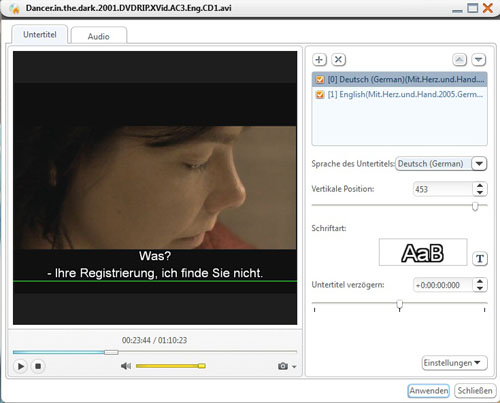Image resolution: width=500 pixels, height=403 pixels.
Task: Open the Einstellungen dropdown
Action: [455, 363]
